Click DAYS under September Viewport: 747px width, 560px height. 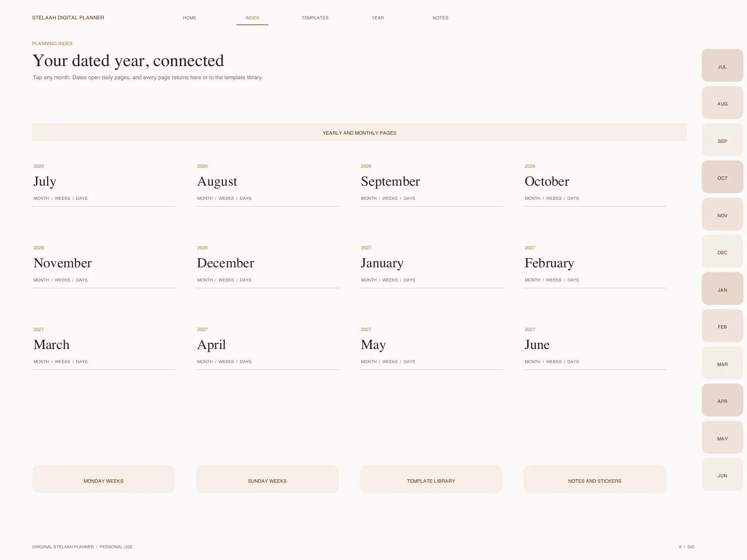click(x=409, y=198)
